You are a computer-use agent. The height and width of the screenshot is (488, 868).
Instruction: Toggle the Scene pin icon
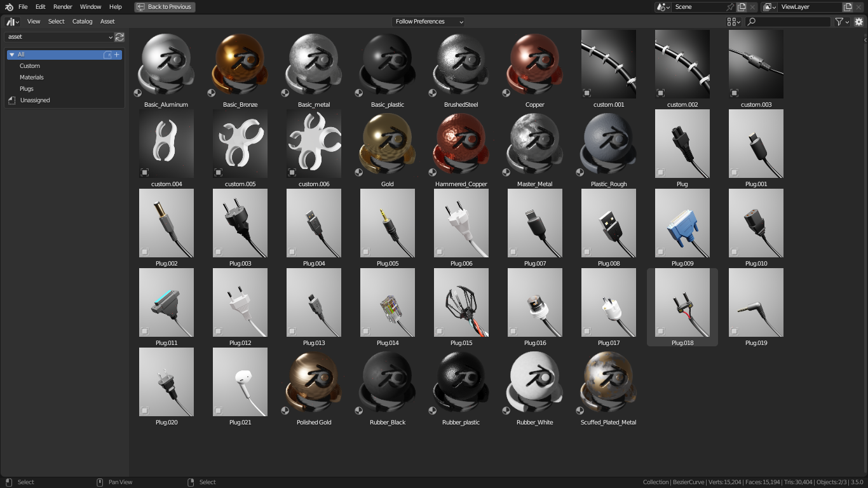730,7
